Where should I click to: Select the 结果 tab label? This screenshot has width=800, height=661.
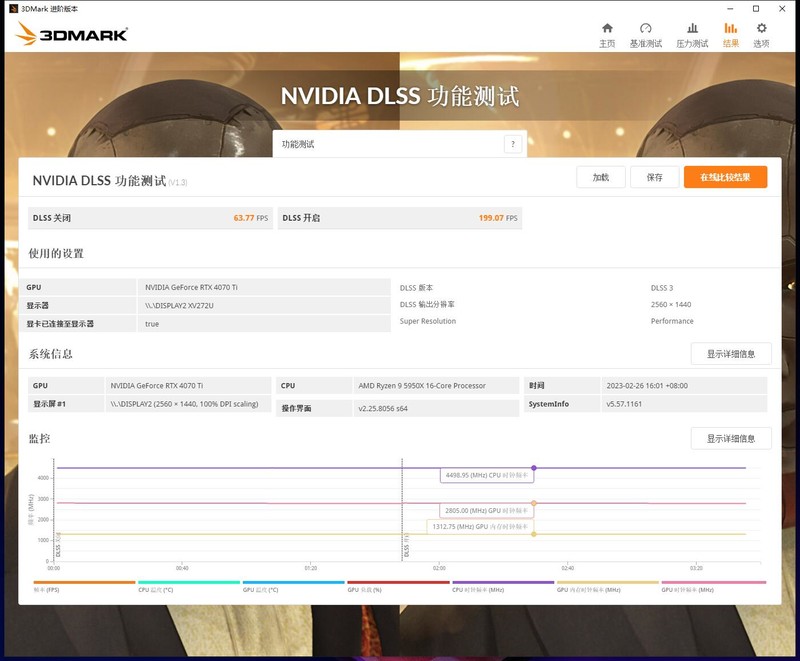(733, 45)
